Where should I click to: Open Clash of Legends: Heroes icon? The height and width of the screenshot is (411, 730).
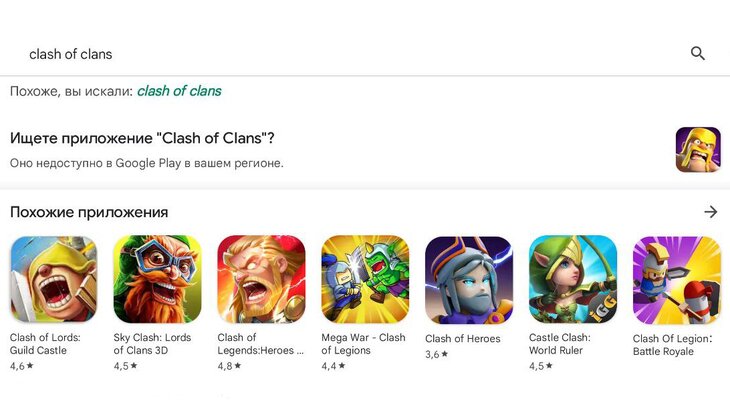point(261,279)
